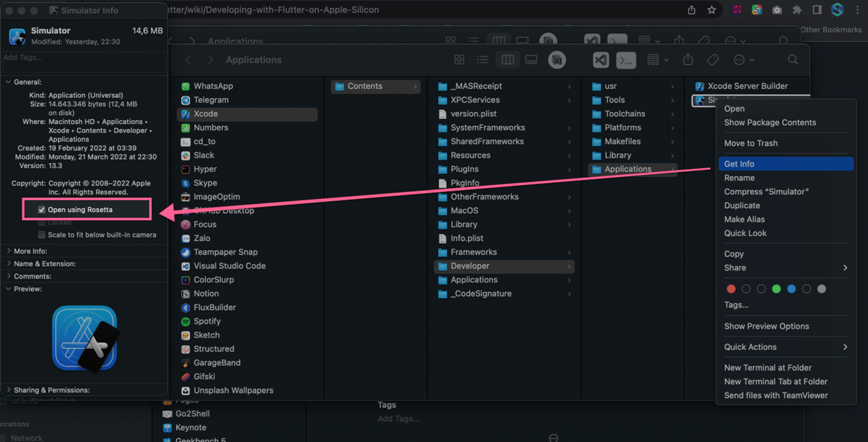Open Quick Actions submenu
The height and width of the screenshot is (442, 868).
[786, 347]
